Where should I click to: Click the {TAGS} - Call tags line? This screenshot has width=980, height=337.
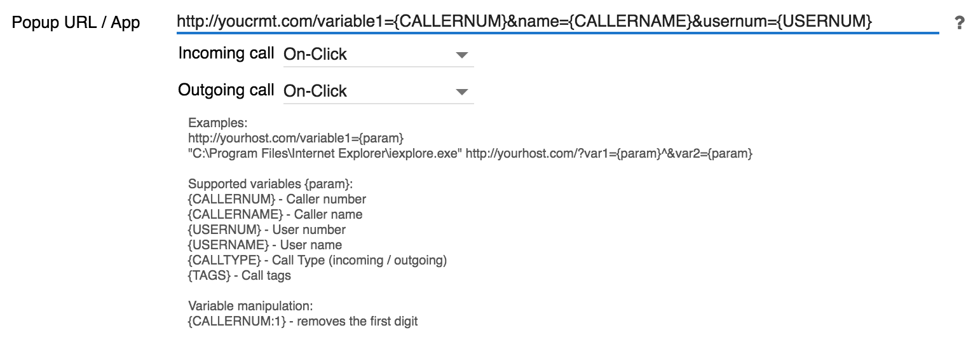pyautogui.click(x=239, y=275)
